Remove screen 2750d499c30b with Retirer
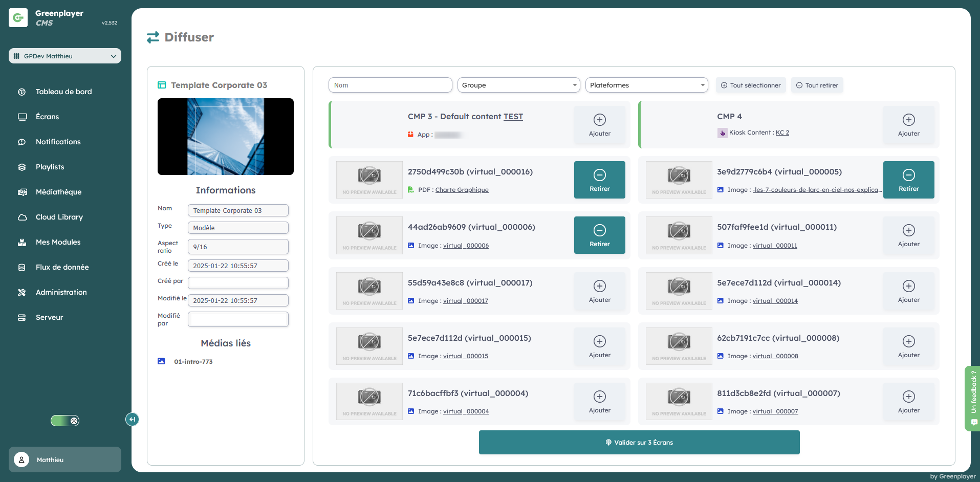Viewport: 980px width, 482px height. click(599, 180)
